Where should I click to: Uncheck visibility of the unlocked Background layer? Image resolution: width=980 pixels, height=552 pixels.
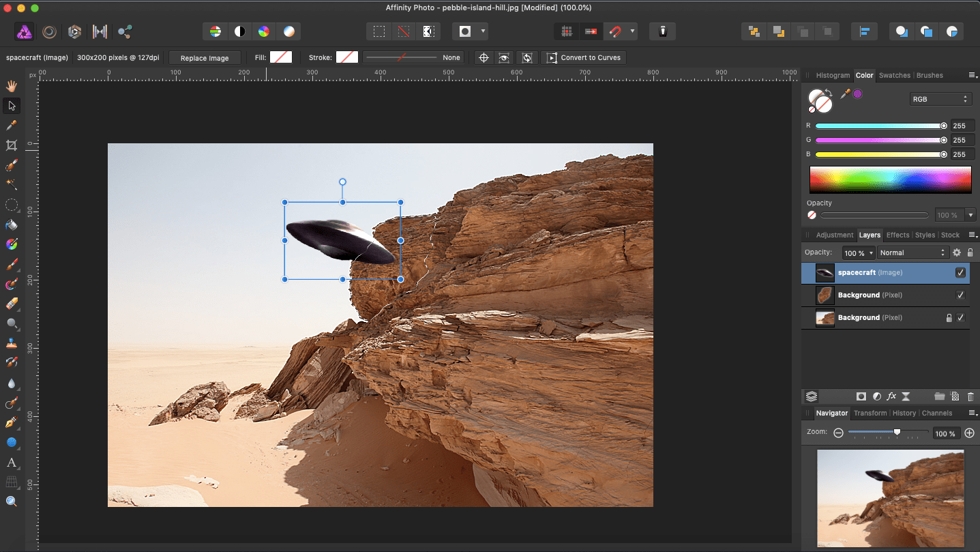[x=960, y=295]
